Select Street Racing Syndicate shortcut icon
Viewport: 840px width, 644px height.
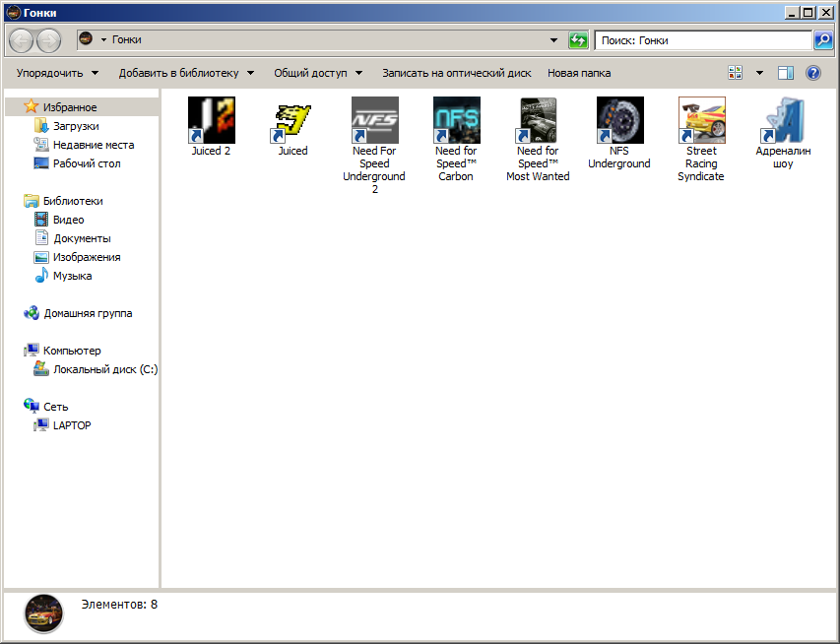[x=701, y=120]
